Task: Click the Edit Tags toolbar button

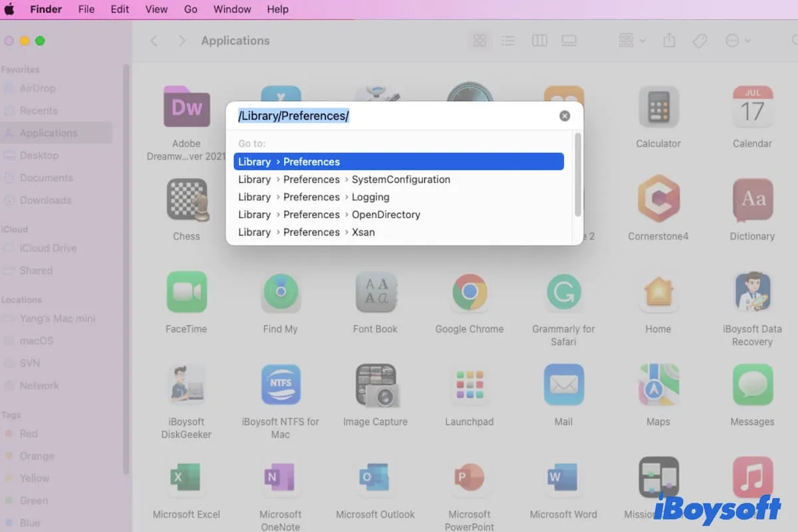Action: pos(700,41)
